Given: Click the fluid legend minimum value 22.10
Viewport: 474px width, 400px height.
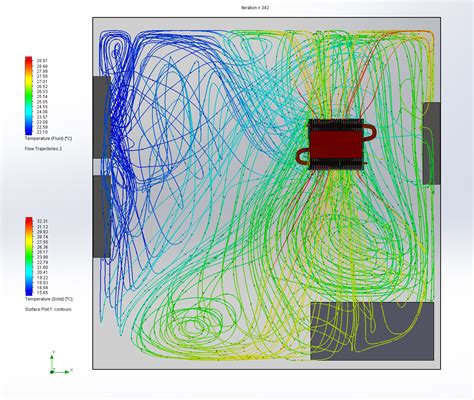Looking at the screenshot, I should point(42,132).
